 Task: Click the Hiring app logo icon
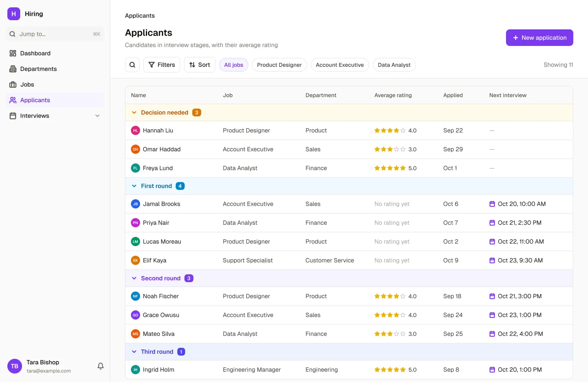14,14
